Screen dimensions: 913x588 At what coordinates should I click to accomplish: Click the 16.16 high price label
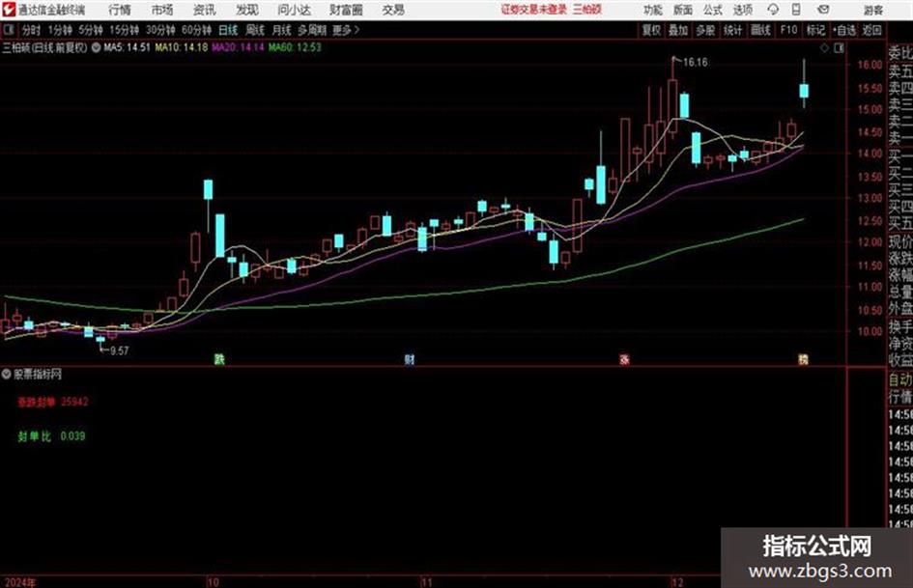point(696,63)
